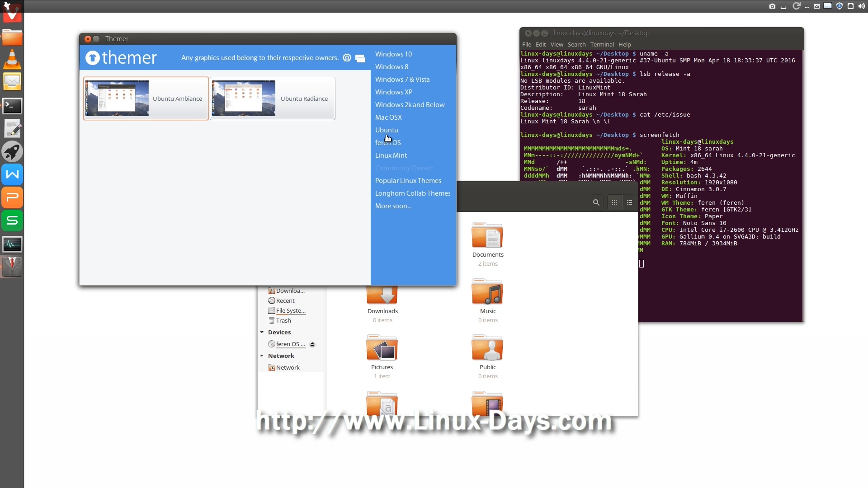Open WPS Writer from the dock
This screenshot has width=868, height=488.
pos(12,174)
